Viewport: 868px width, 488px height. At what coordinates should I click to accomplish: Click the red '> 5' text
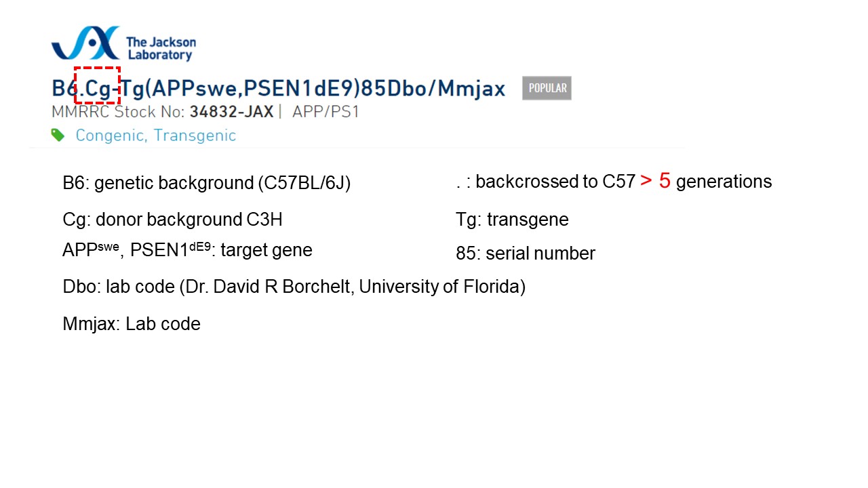tap(655, 181)
